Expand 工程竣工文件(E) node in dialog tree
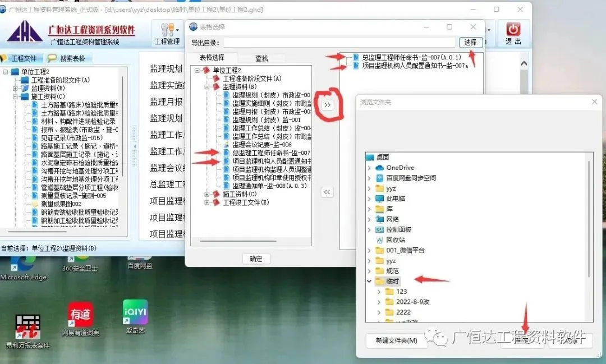 point(206,202)
